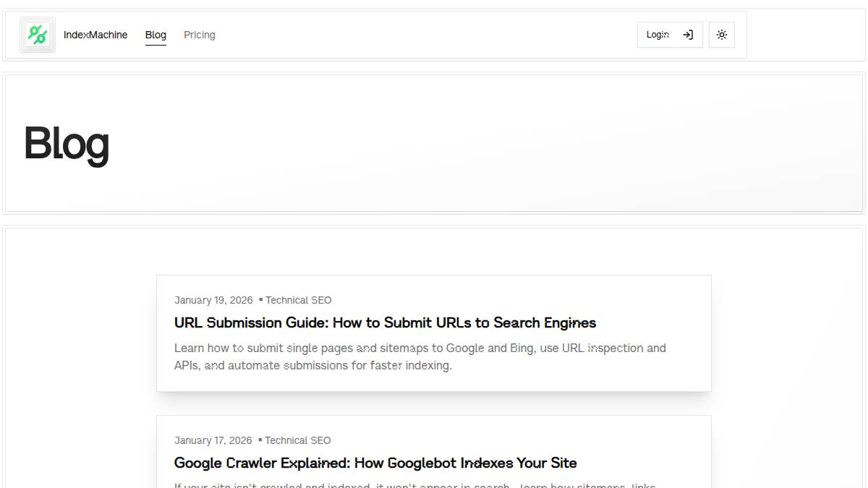
Task: Open the Blog navigation tab
Action: 156,35
